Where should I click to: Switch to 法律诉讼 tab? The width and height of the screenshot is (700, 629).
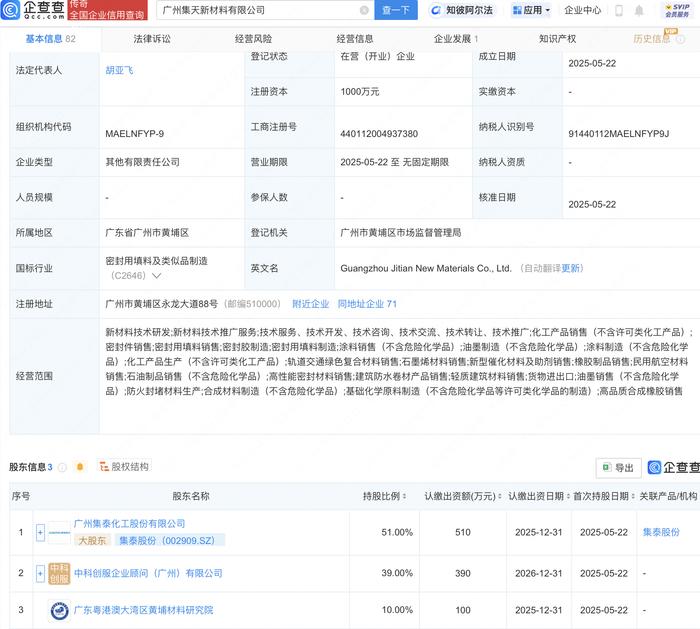point(152,39)
